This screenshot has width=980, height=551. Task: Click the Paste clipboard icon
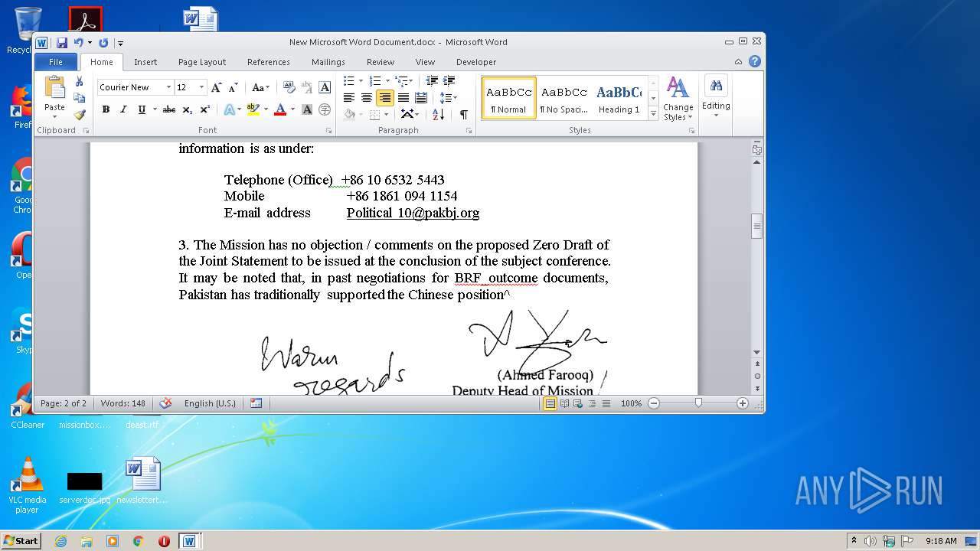pyautogui.click(x=54, y=88)
